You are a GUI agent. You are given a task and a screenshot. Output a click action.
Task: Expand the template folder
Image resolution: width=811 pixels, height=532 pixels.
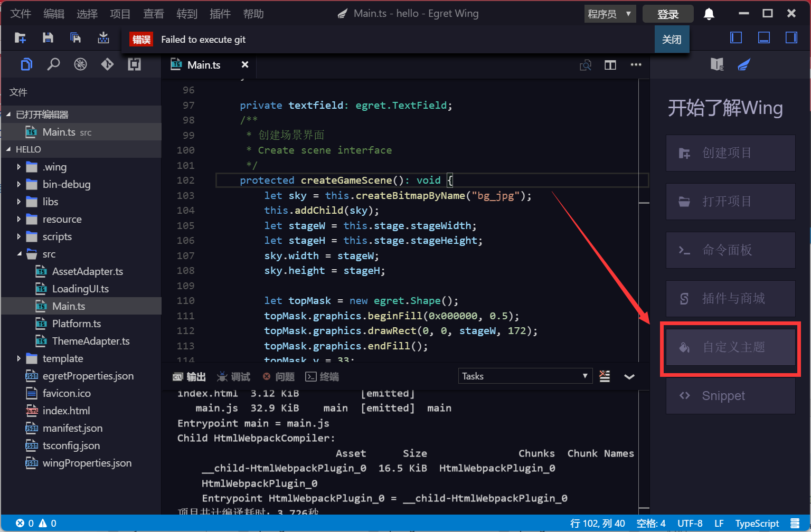pyautogui.click(x=81, y=358)
